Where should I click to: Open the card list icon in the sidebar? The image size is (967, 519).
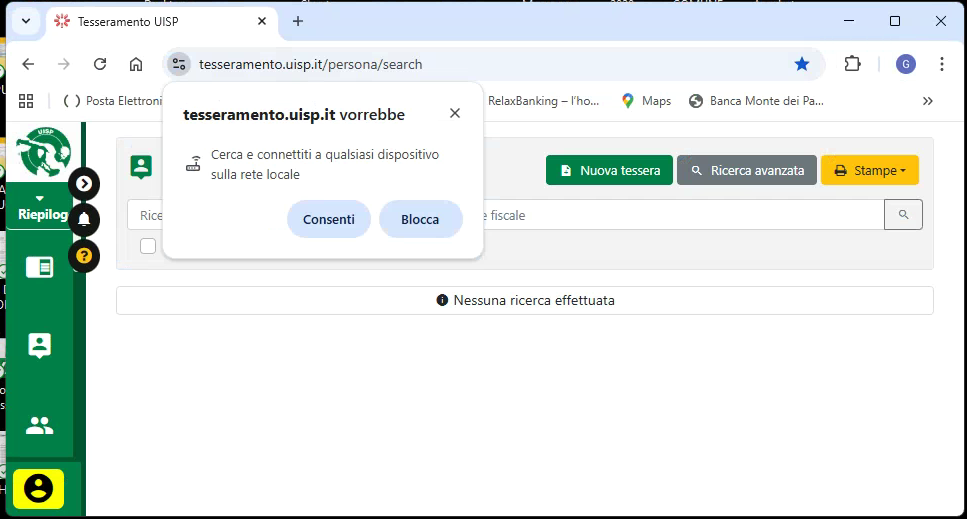tap(39, 267)
